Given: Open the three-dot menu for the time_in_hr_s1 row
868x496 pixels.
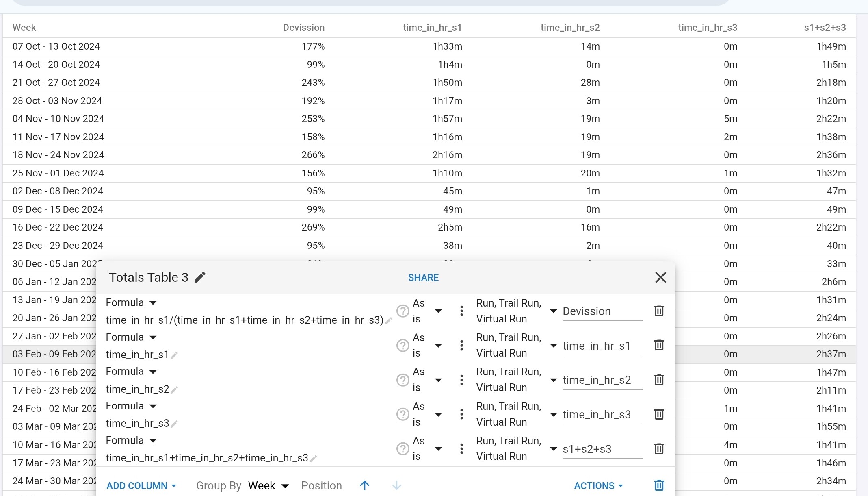Looking at the screenshot, I should 461,346.
